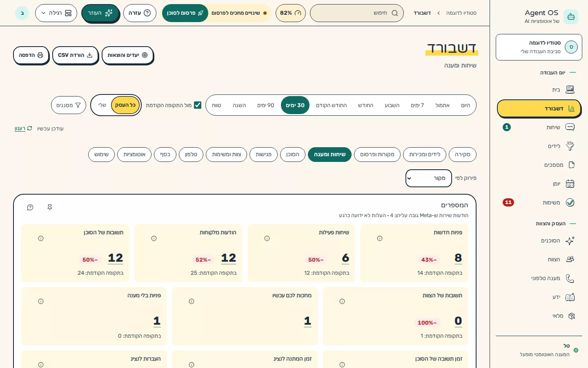Select 30 ימים time range
The image size is (588, 368).
(x=295, y=105)
